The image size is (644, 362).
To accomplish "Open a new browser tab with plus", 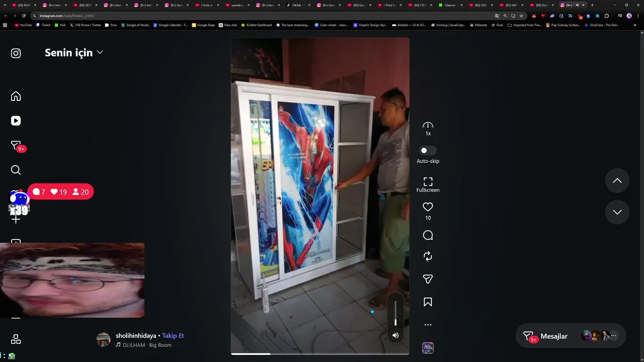I will pos(592,5).
